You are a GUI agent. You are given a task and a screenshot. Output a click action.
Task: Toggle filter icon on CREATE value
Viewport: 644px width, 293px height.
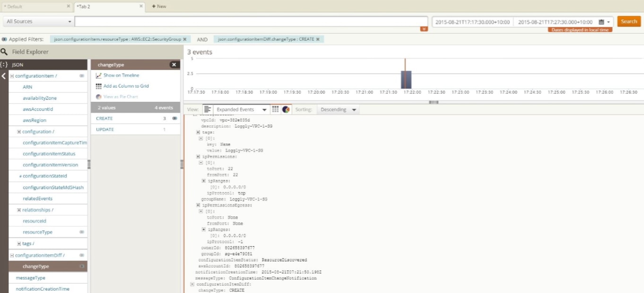click(x=175, y=118)
